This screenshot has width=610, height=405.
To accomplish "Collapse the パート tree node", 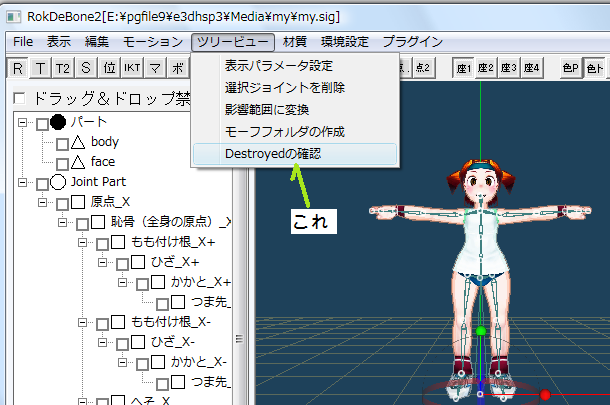I will 24,123.
